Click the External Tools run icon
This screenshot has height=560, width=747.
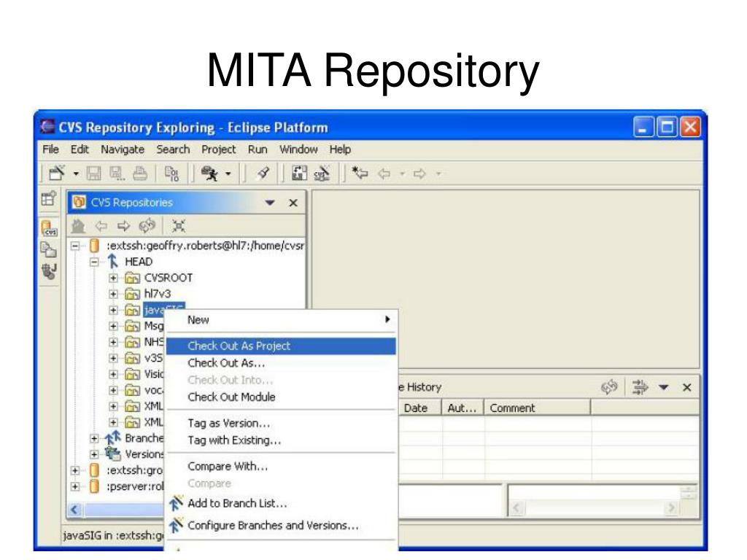[x=209, y=174]
